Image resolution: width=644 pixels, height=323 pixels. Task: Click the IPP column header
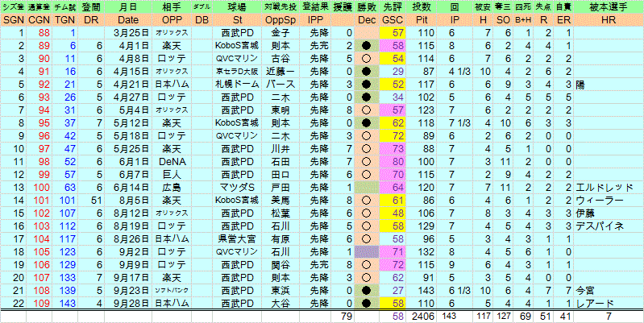(x=314, y=19)
